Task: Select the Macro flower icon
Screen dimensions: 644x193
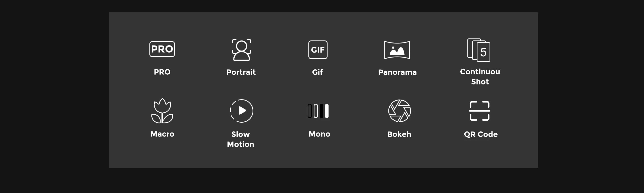Action: point(162,111)
